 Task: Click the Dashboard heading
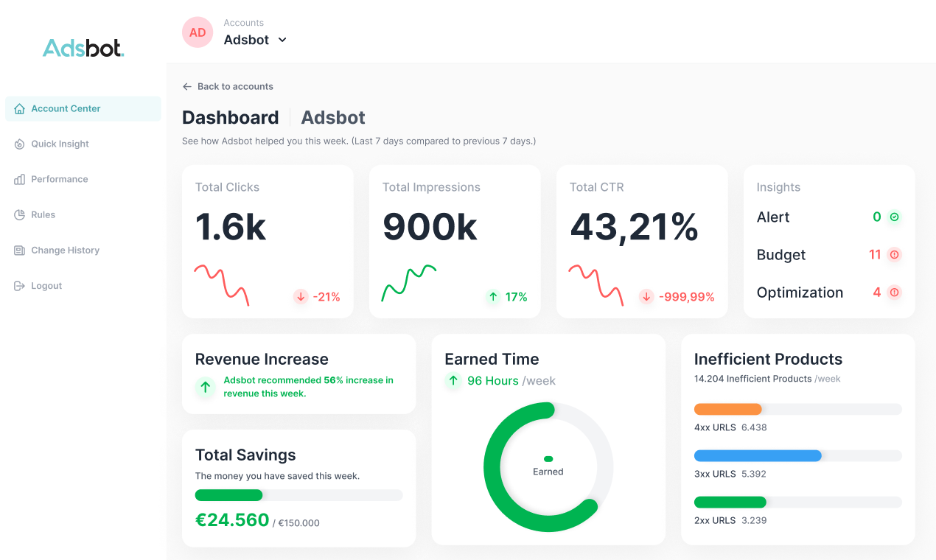click(x=231, y=118)
